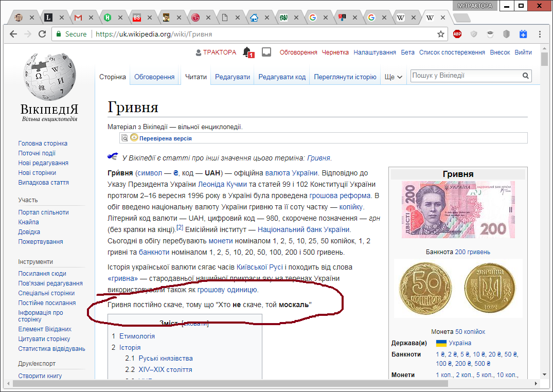The image size is (553, 392).
Task: Click the browser Forward arrow
Action: click(27, 34)
